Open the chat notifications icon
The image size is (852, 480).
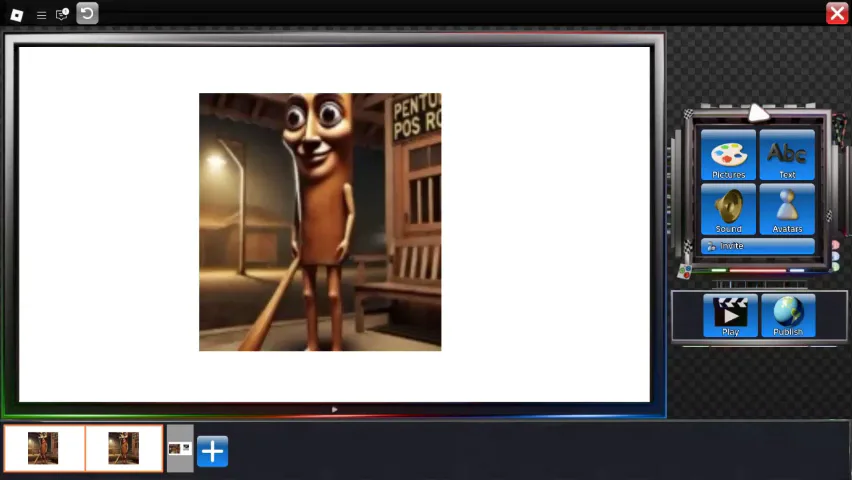[x=62, y=14]
